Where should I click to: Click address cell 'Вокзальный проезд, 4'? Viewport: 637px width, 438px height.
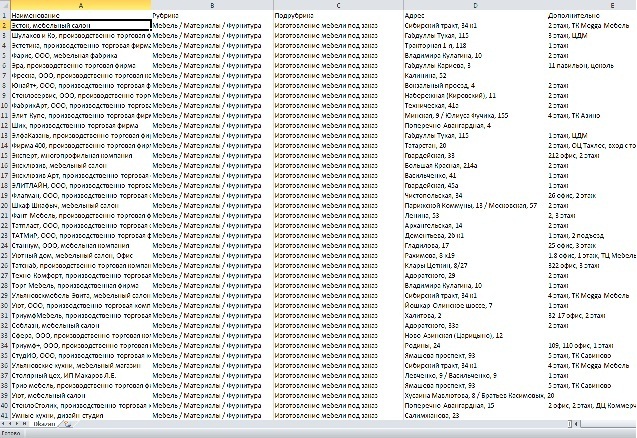(x=475, y=85)
